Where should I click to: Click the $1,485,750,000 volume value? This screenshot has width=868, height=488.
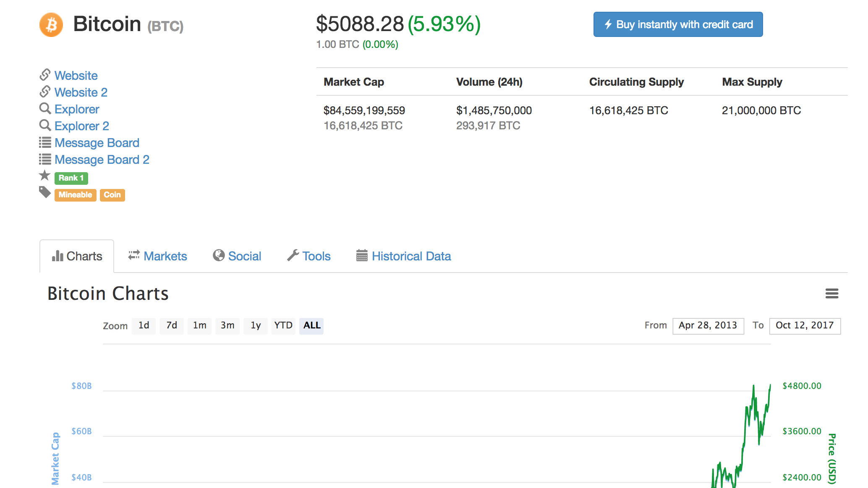pyautogui.click(x=494, y=110)
